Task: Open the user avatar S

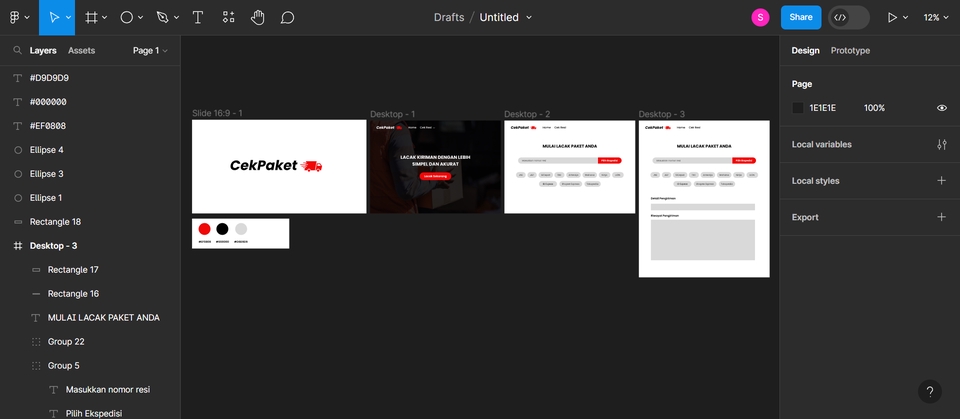Action: pyautogui.click(x=760, y=17)
